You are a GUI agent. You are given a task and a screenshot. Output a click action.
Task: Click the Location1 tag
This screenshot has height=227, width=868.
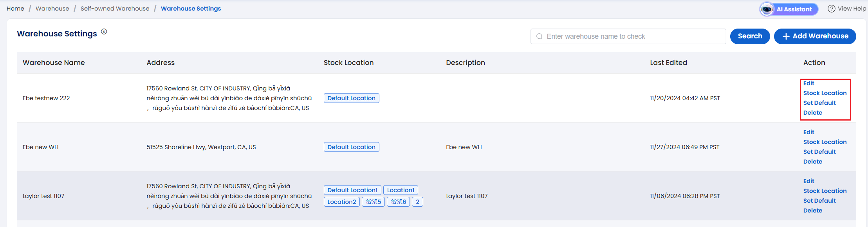[401, 190]
